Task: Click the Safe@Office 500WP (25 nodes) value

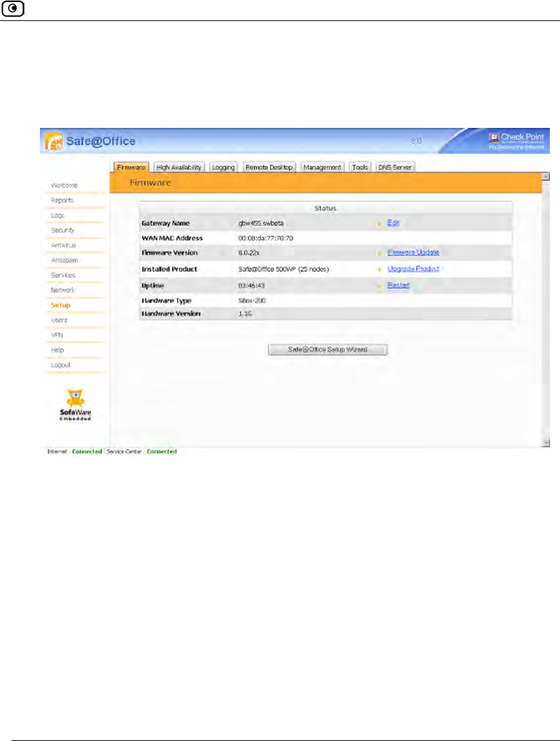Action: [283, 269]
